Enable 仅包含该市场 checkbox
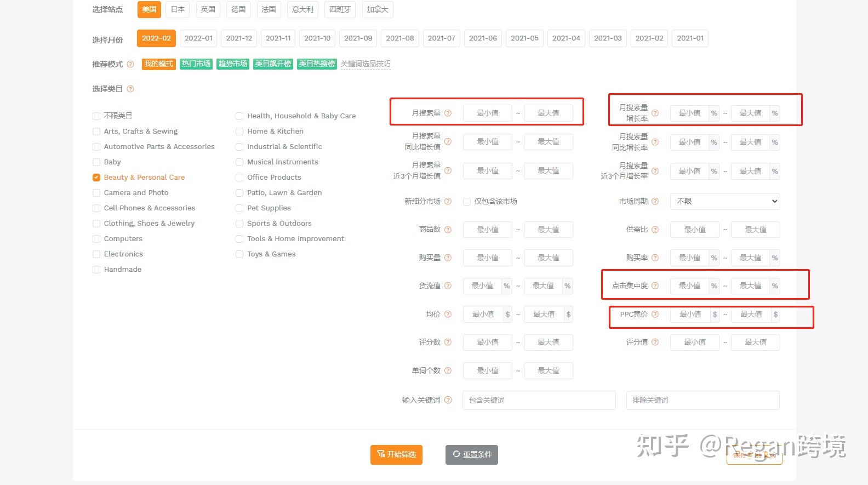 467,202
